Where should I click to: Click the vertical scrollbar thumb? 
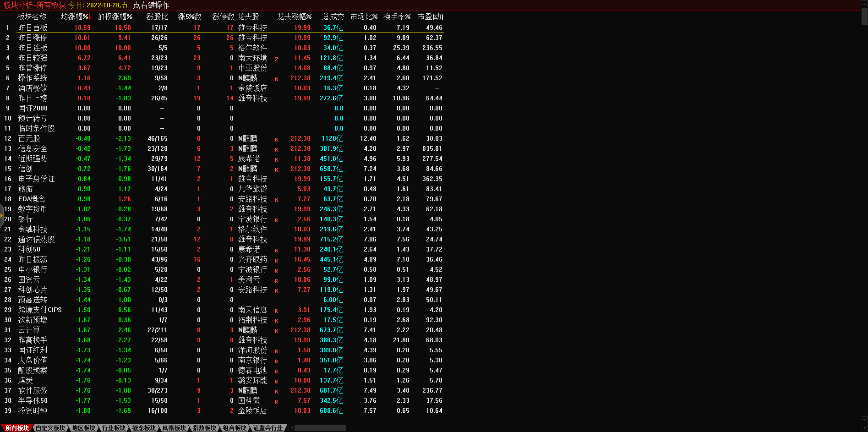pyautogui.click(x=864, y=16)
